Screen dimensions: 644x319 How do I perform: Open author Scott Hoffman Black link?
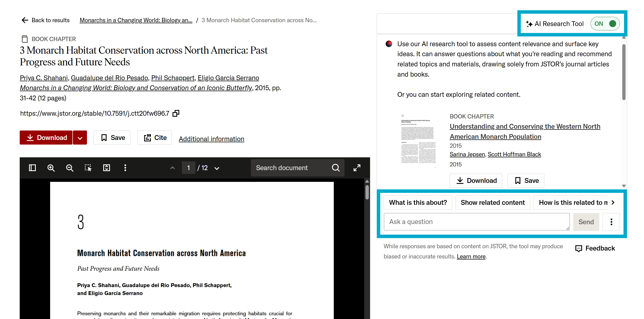point(514,154)
